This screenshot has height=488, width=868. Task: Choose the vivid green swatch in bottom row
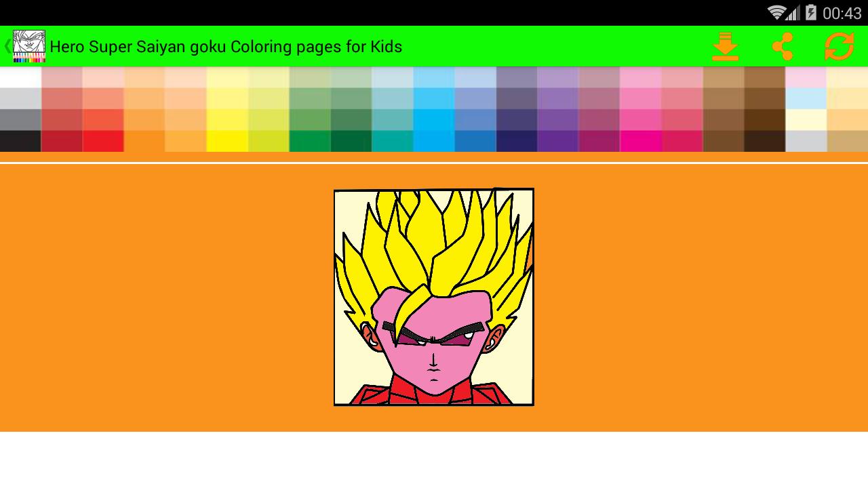tap(310, 141)
